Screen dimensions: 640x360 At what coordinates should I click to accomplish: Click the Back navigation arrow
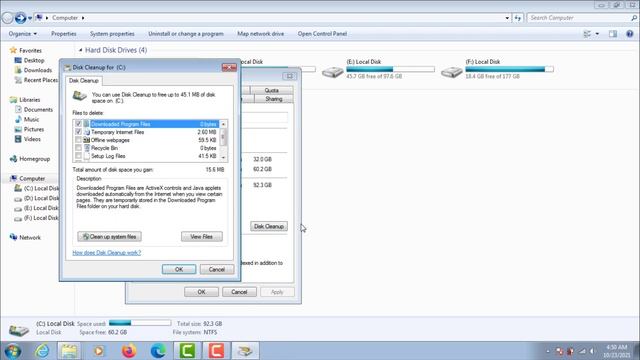click(x=7, y=18)
